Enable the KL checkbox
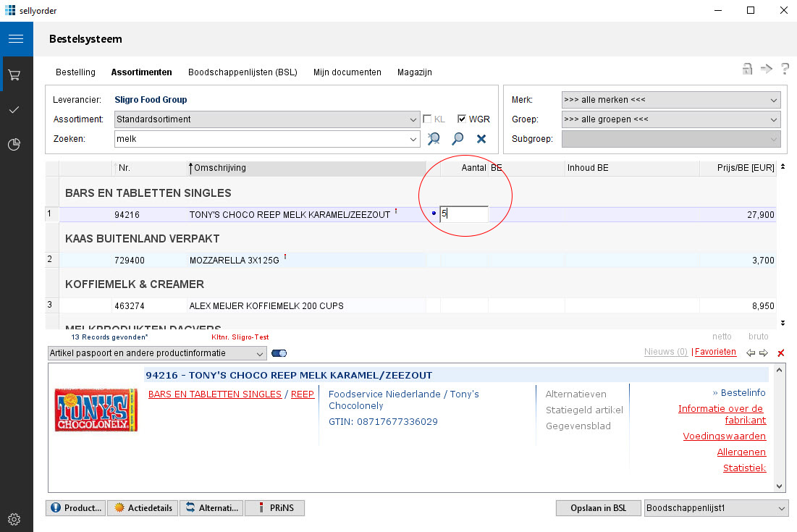The width and height of the screenshot is (797, 532). (x=428, y=119)
